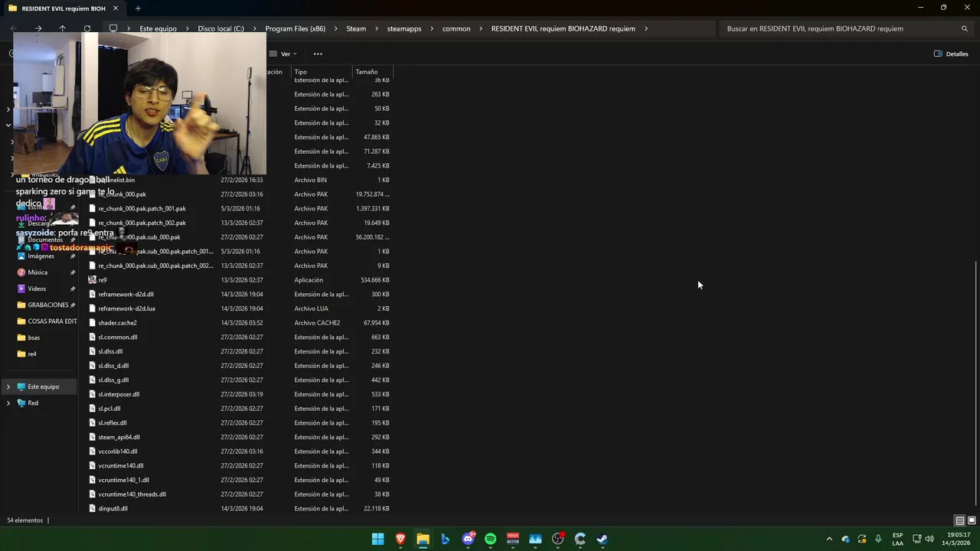Go to Disco local (C:) breadcrumb
The width and height of the screenshot is (980, 551).
(x=220, y=28)
